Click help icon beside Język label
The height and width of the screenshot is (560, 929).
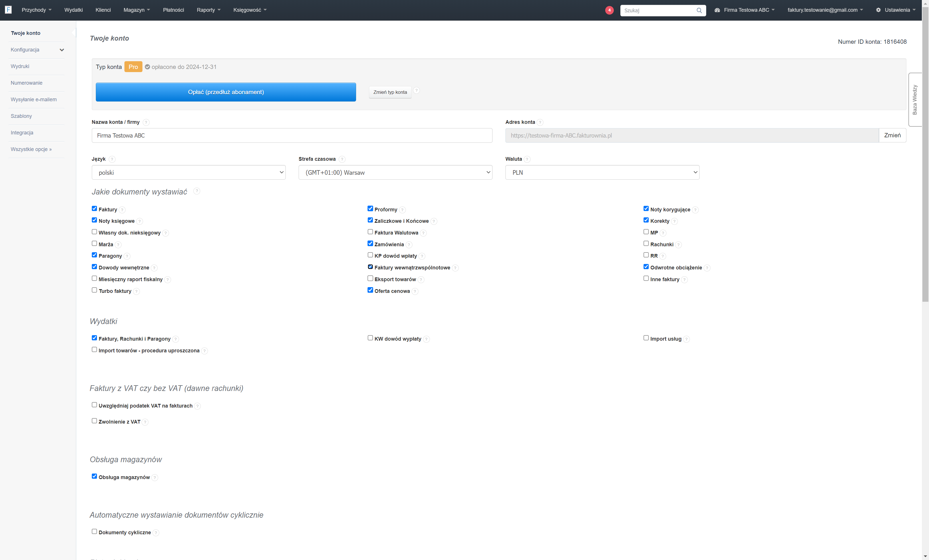pos(112,159)
